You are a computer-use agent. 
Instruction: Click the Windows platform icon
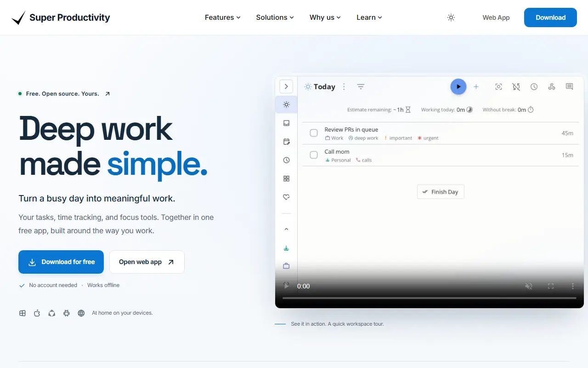click(x=23, y=313)
